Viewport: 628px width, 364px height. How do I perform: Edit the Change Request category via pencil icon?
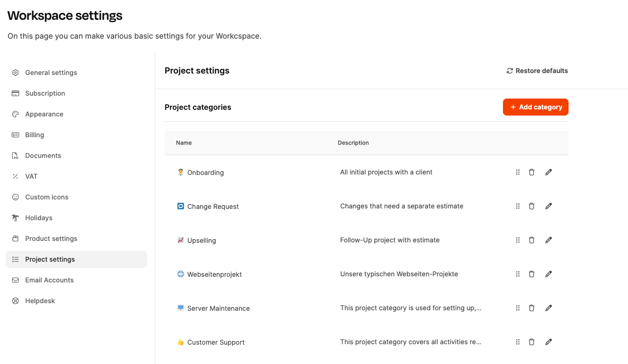click(548, 206)
